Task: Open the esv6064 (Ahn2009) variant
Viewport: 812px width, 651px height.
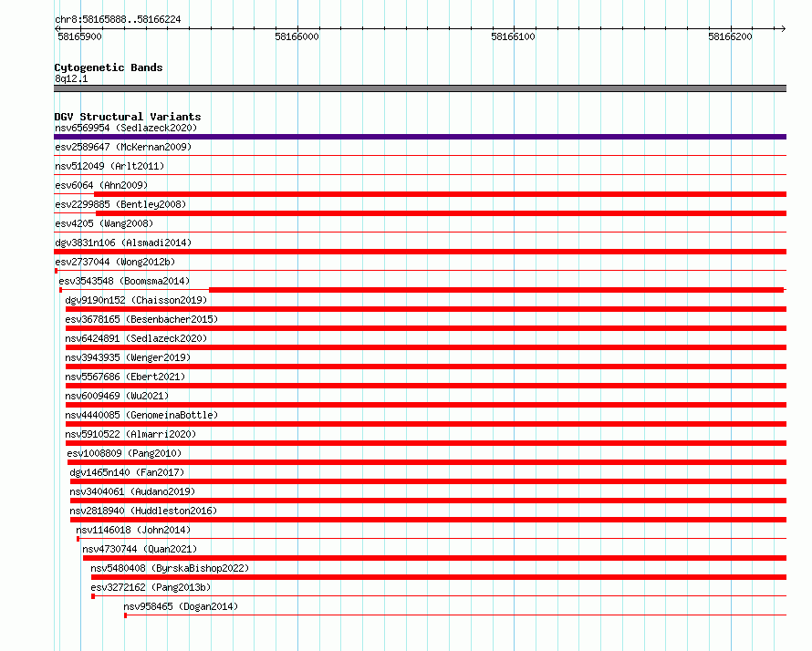Action: coord(101,185)
